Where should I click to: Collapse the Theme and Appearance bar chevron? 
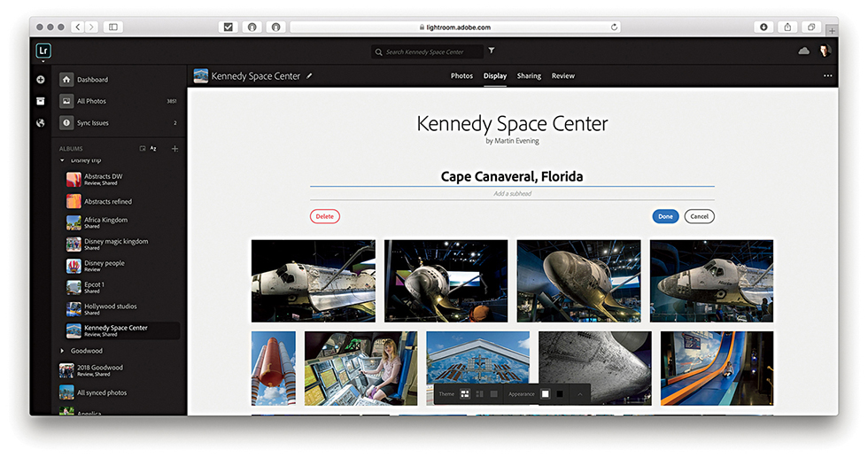[579, 393]
